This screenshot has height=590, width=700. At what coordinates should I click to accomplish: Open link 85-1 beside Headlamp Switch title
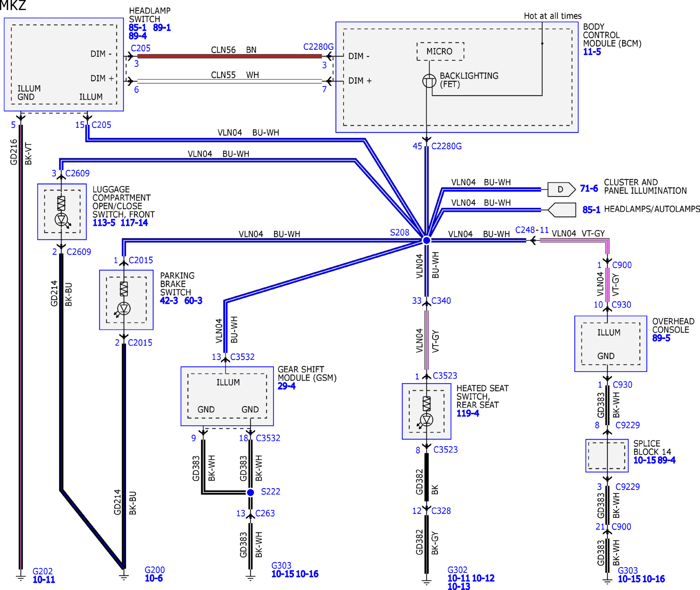point(137,27)
